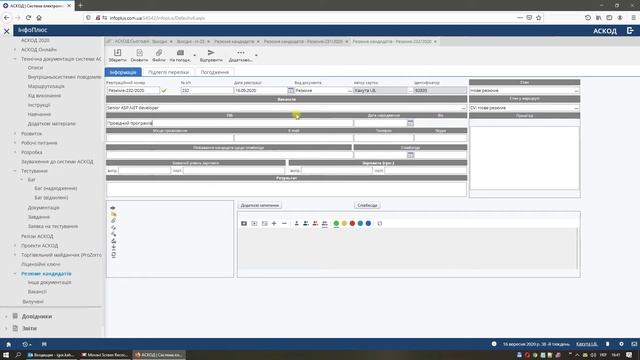Click the На погодж. toolbar icon
This screenshot has height=360, width=640.
point(180,53)
